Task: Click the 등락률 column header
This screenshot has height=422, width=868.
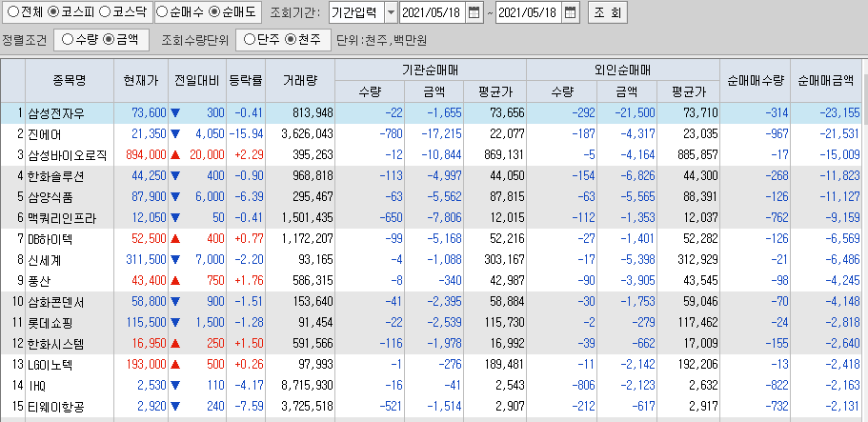Action: pyautogui.click(x=246, y=80)
